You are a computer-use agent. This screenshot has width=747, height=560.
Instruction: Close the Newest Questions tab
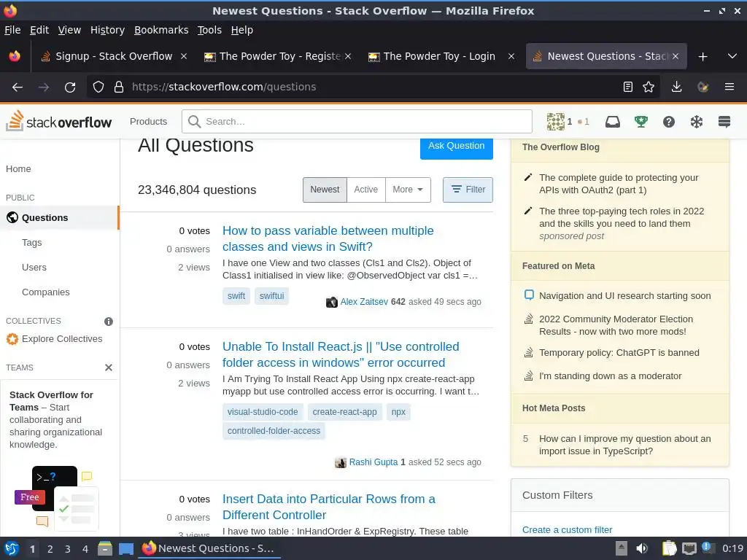pyautogui.click(x=676, y=56)
